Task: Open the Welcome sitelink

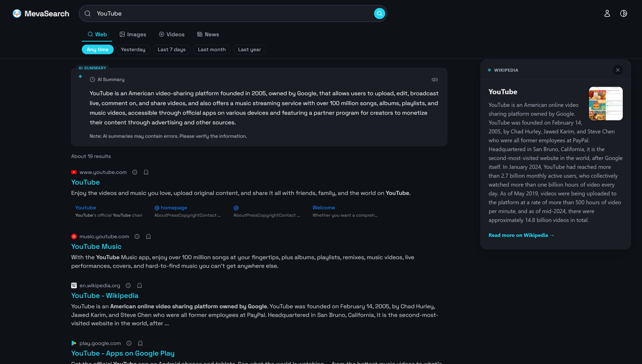Action: 324,208
